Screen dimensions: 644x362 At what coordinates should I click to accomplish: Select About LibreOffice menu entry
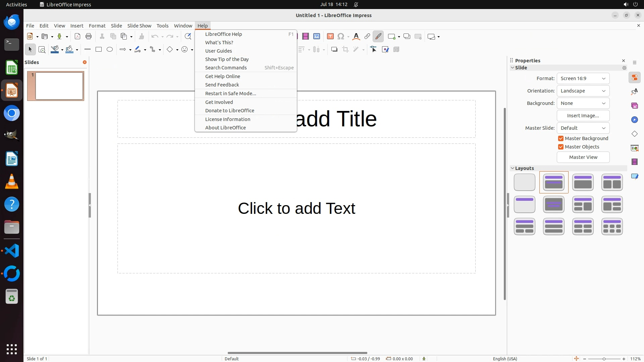point(225,128)
